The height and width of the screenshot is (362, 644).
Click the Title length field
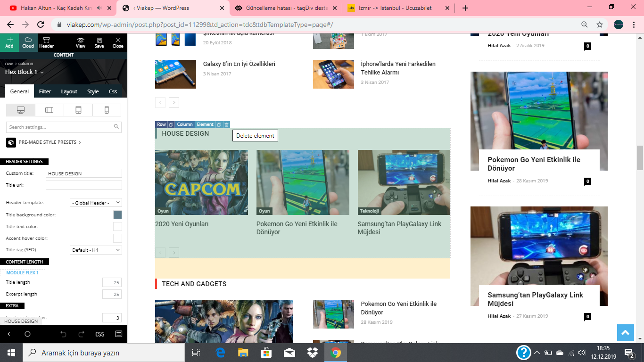112,282
